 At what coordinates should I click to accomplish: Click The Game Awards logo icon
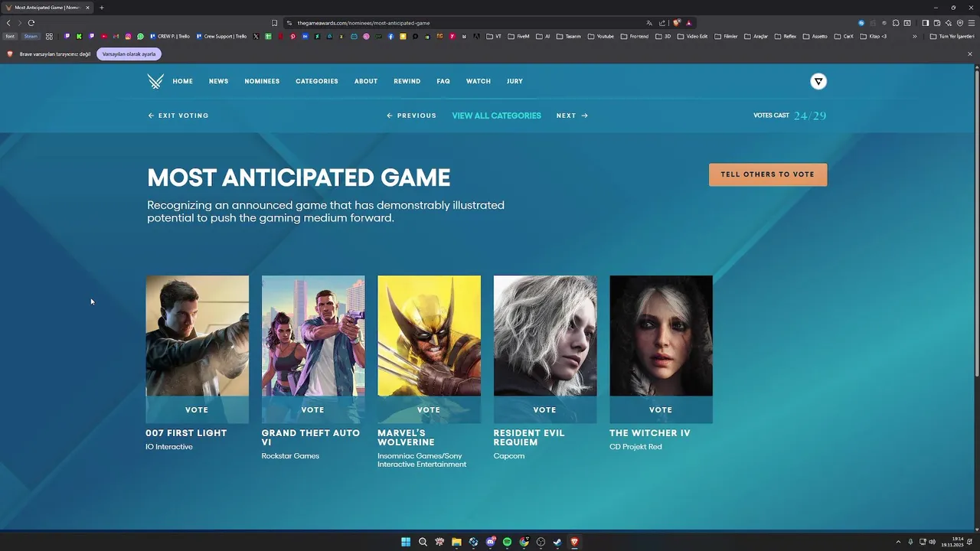(x=155, y=81)
